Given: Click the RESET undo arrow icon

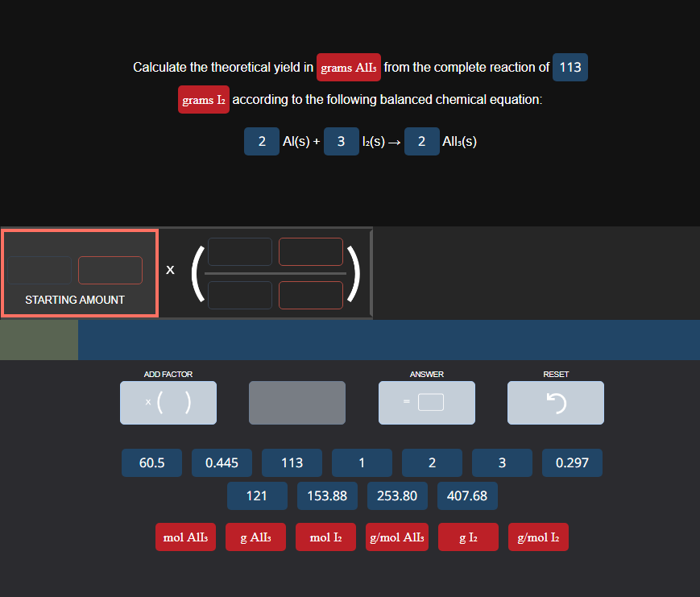Looking at the screenshot, I should (x=555, y=402).
